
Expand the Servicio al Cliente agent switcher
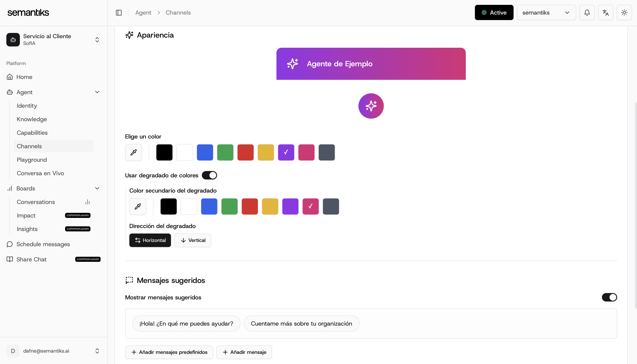(97, 40)
